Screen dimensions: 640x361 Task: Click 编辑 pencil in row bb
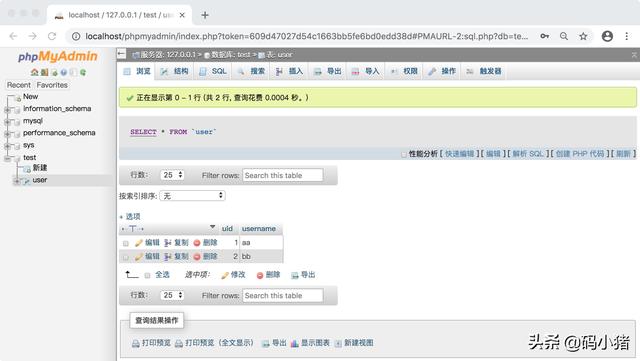147,256
